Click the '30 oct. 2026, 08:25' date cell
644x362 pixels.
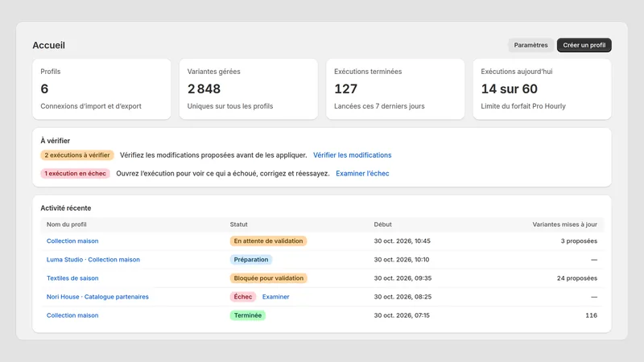tap(402, 297)
